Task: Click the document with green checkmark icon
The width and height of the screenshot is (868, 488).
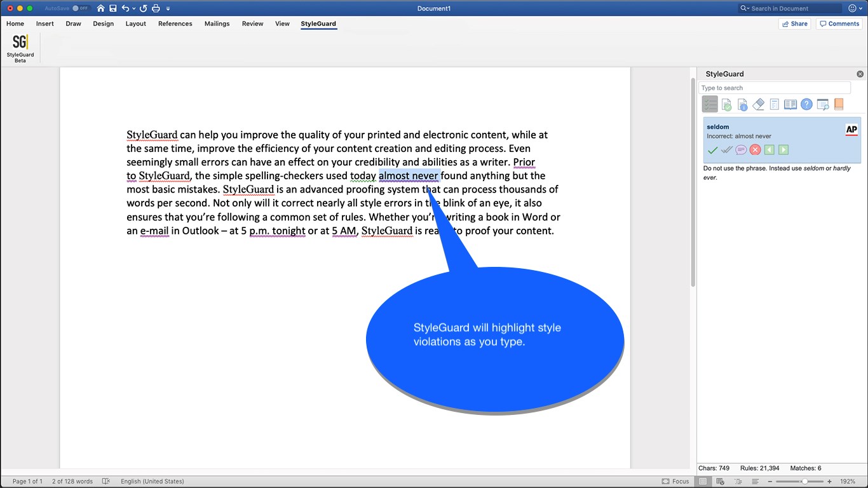Action: click(726, 104)
